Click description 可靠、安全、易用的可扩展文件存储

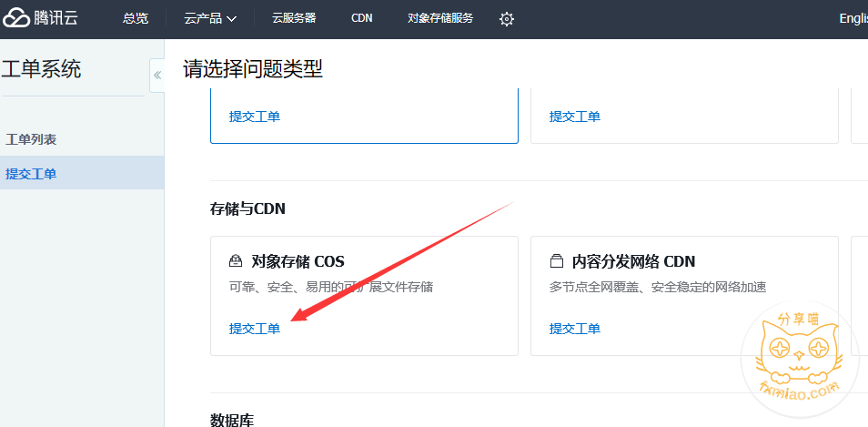tap(331, 287)
